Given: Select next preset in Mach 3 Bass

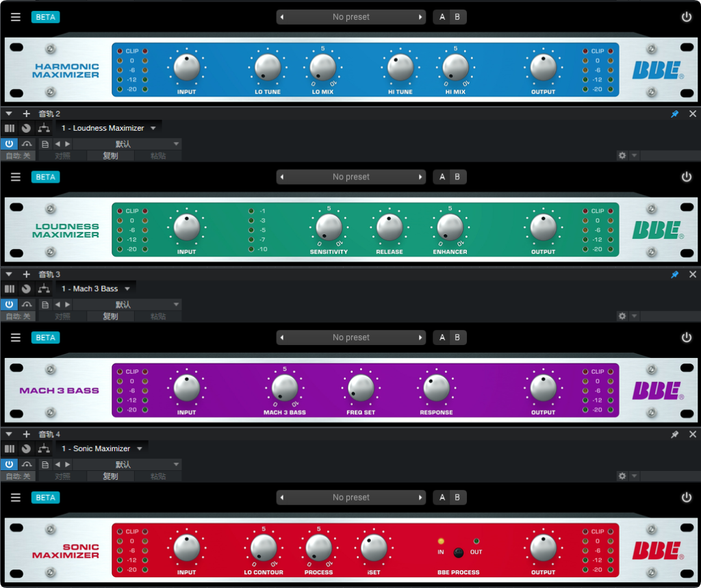Looking at the screenshot, I should (420, 337).
